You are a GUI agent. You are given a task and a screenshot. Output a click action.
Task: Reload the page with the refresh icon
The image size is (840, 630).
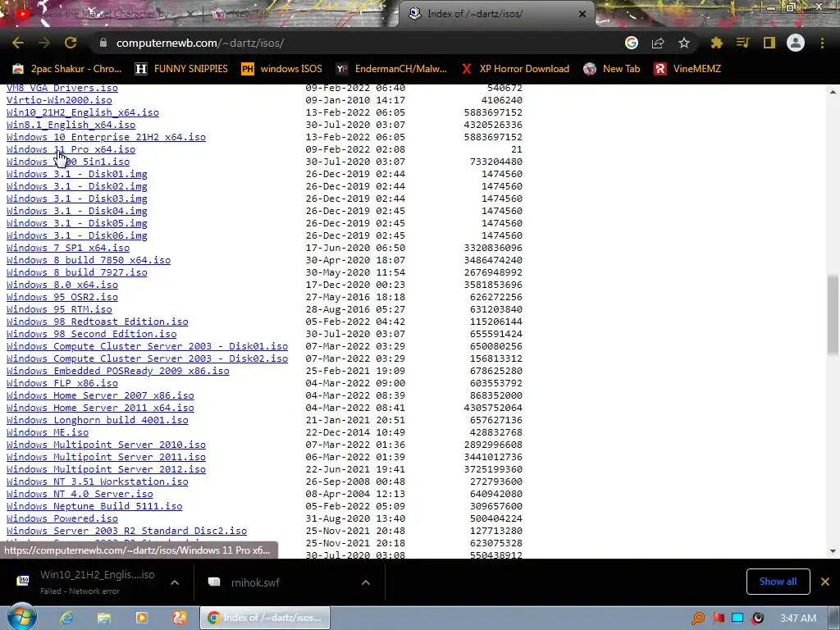click(71, 43)
